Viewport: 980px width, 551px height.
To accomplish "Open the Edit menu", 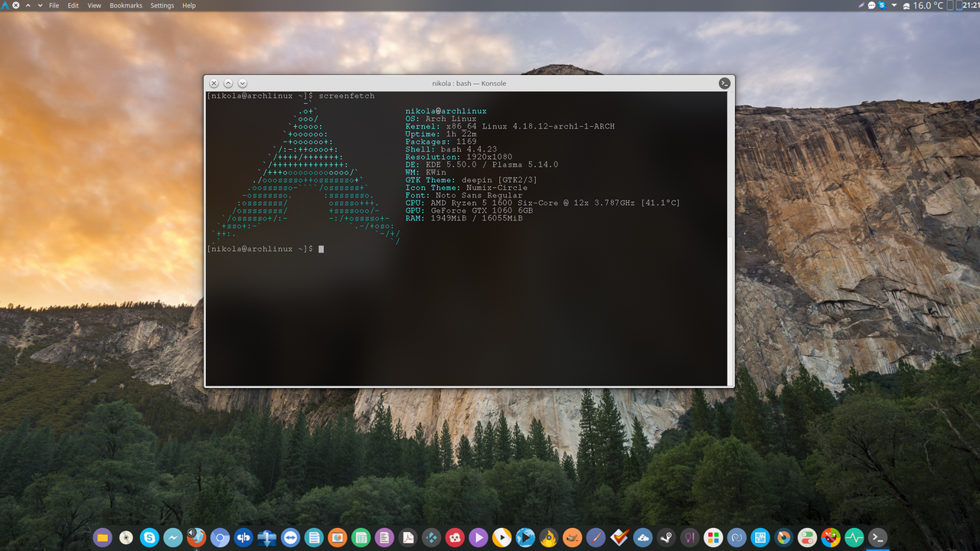I will (73, 5).
